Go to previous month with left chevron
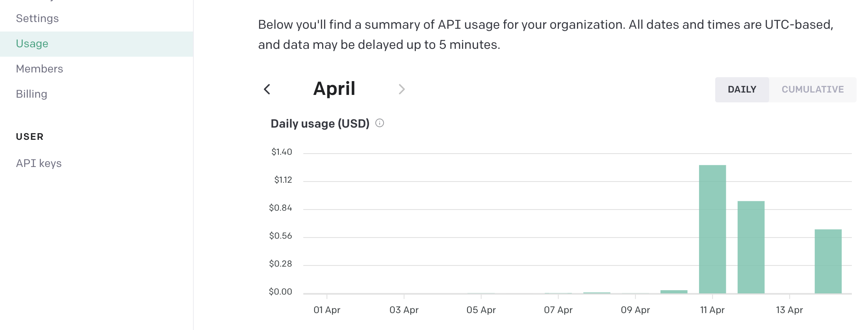Viewport: 868px width, 330px height. click(267, 89)
